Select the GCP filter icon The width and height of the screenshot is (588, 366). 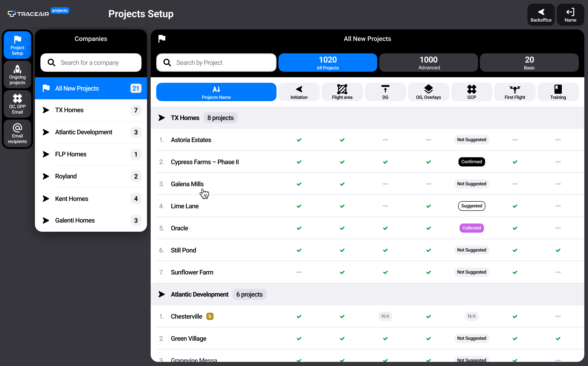[x=472, y=92]
